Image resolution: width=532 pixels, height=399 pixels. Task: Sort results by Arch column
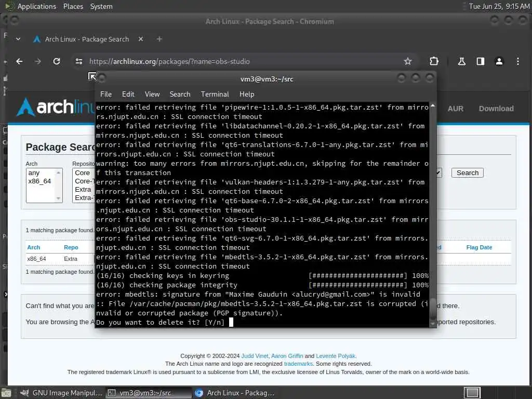pos(34,247)
